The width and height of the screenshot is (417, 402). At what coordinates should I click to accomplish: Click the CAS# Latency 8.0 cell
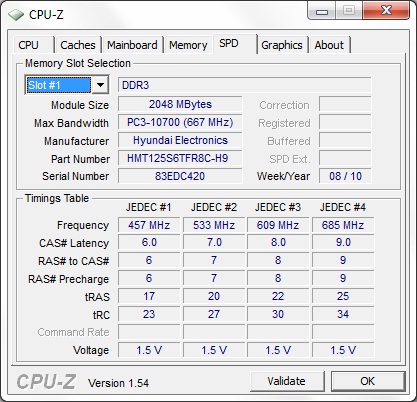(x=278, y=242)
